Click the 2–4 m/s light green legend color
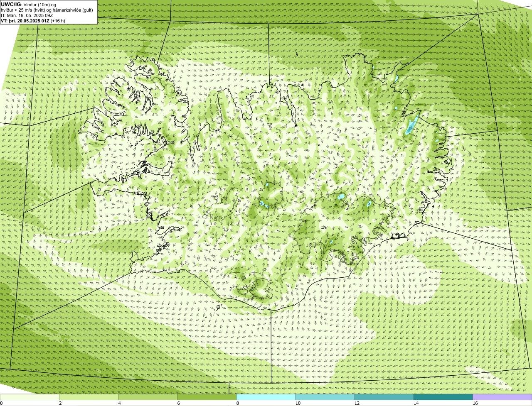 coord(89,397)
